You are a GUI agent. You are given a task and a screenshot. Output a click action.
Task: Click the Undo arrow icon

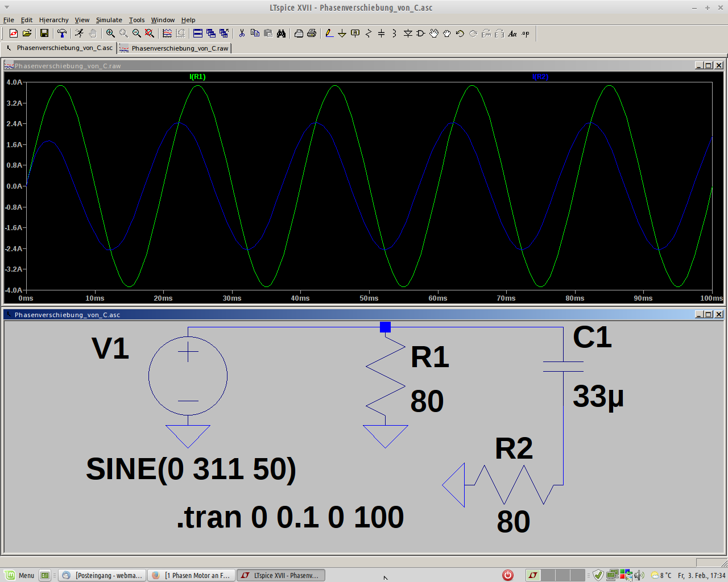pyautogui.click(x=460, y=34)
